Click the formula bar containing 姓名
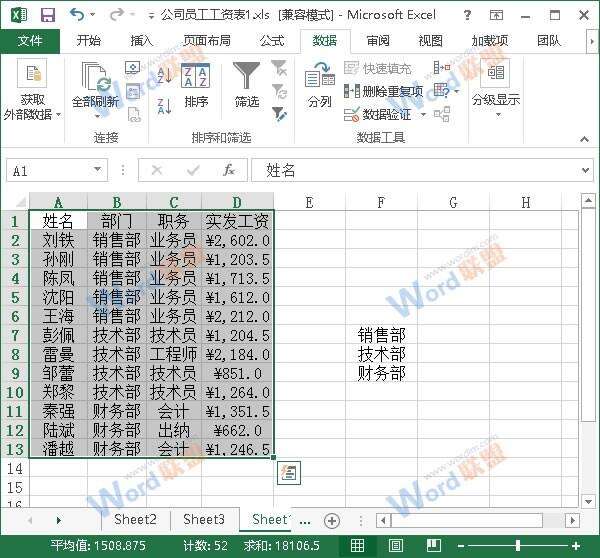The image size is (600, 558). click(422, 170)
